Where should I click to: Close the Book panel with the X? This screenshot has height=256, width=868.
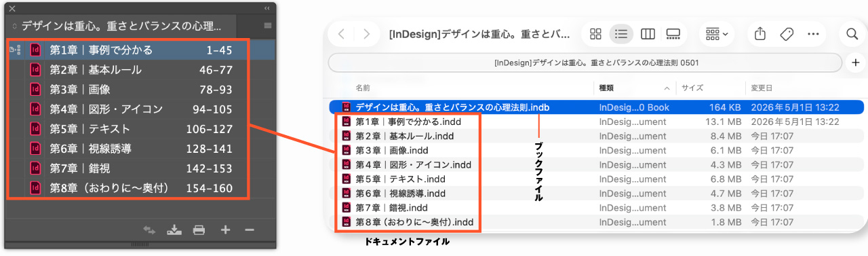[12, 8]
